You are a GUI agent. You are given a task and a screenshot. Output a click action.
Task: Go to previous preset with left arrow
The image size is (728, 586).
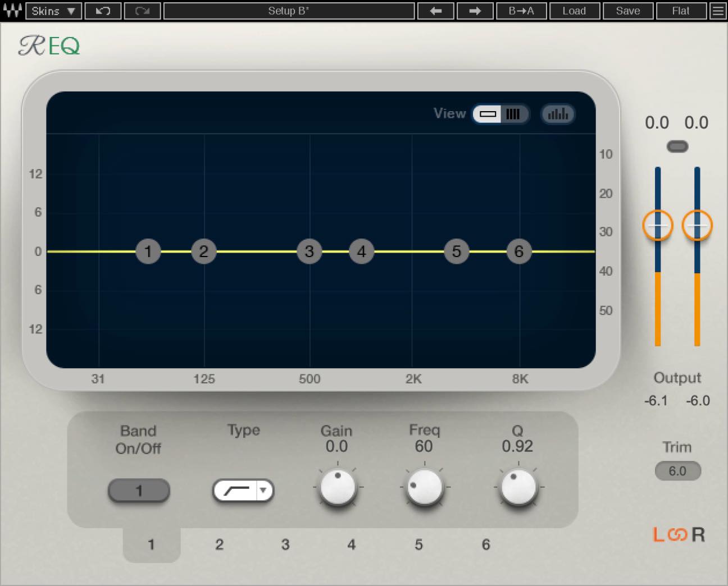click(x=436, y=11)
